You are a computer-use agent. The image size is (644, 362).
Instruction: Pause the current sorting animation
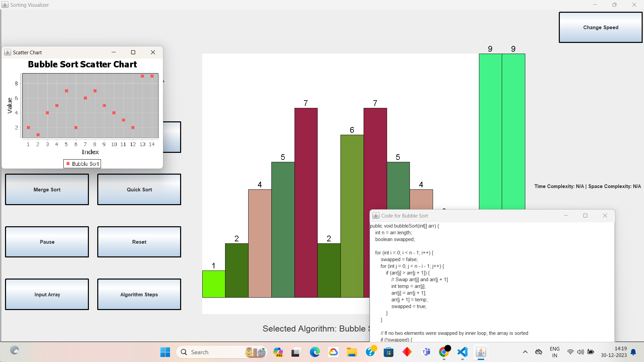click(47, 242)
